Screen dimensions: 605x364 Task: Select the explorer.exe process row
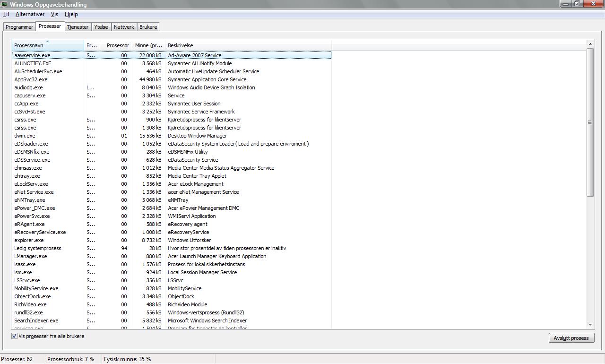click(29, 240)
